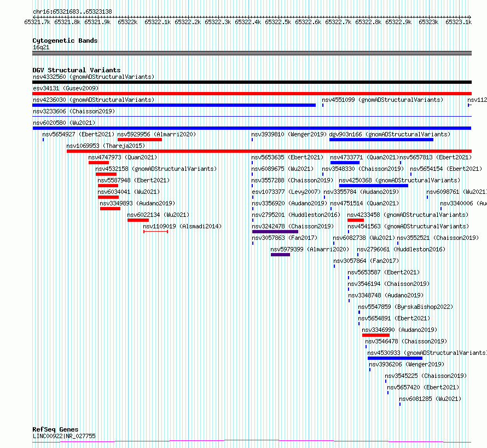This screenshot has width=487, height=448.
Task: Open nsv3356920 (Audano2019) variant
Action: click(x=289, y=203)
